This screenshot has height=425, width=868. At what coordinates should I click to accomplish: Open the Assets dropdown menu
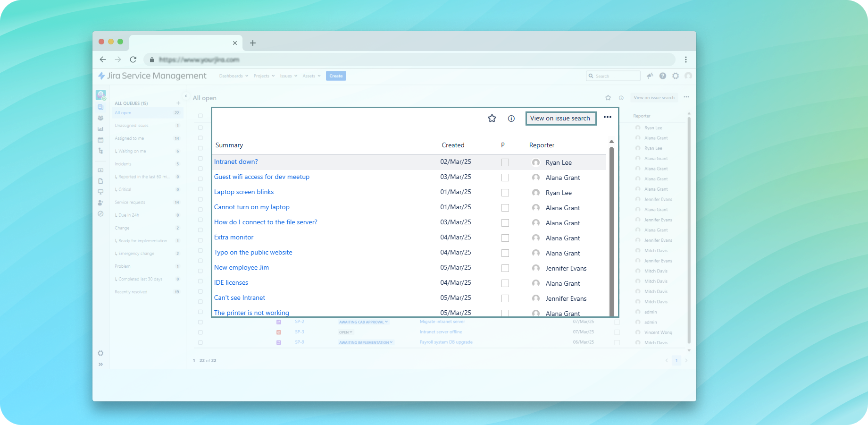311,76
